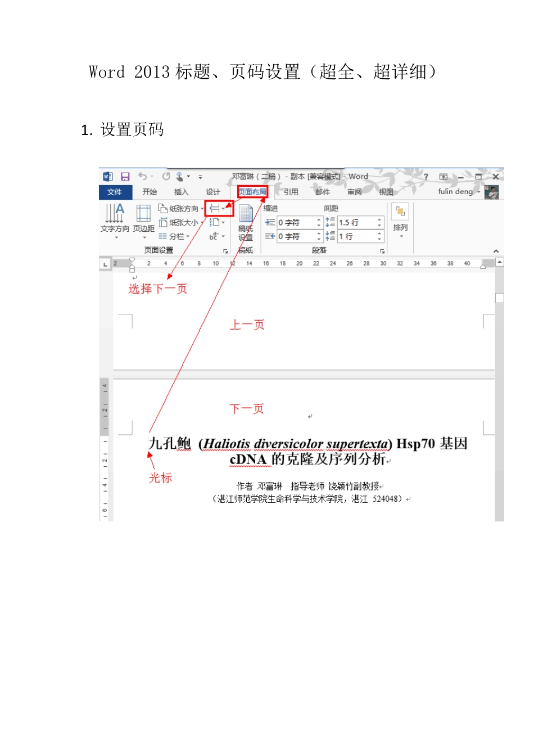This screenshot has width=534, height=756.
Task: Click the 分隔符 breaks icon
Action: [218, 209]
